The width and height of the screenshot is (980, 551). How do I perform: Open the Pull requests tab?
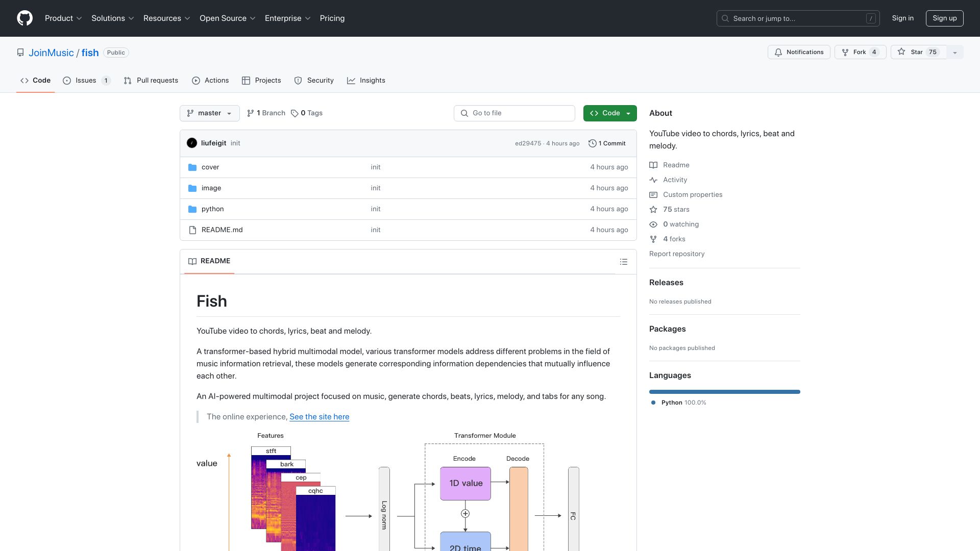(x=151, y=81)
